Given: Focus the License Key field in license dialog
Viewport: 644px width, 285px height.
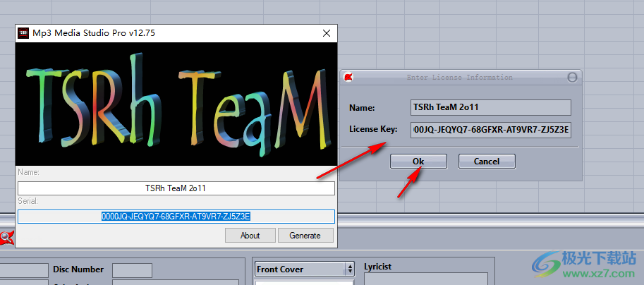Looking at the screenshot, I should click(491, 130).
